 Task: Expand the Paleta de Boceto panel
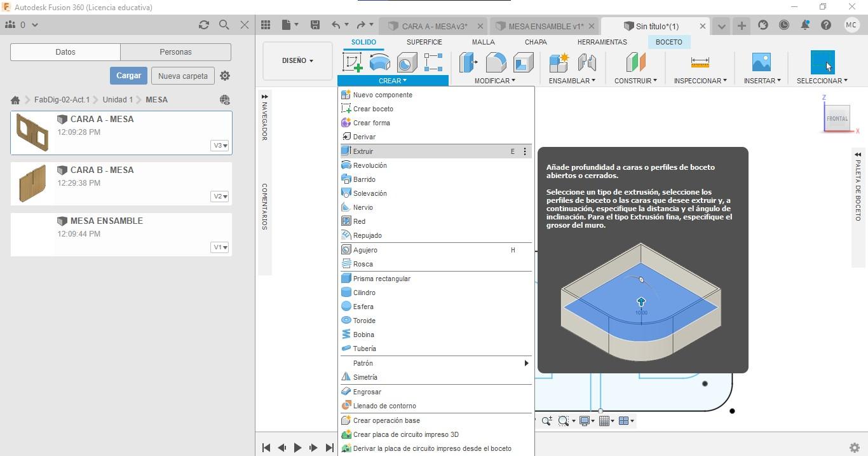tap(858, 155)
